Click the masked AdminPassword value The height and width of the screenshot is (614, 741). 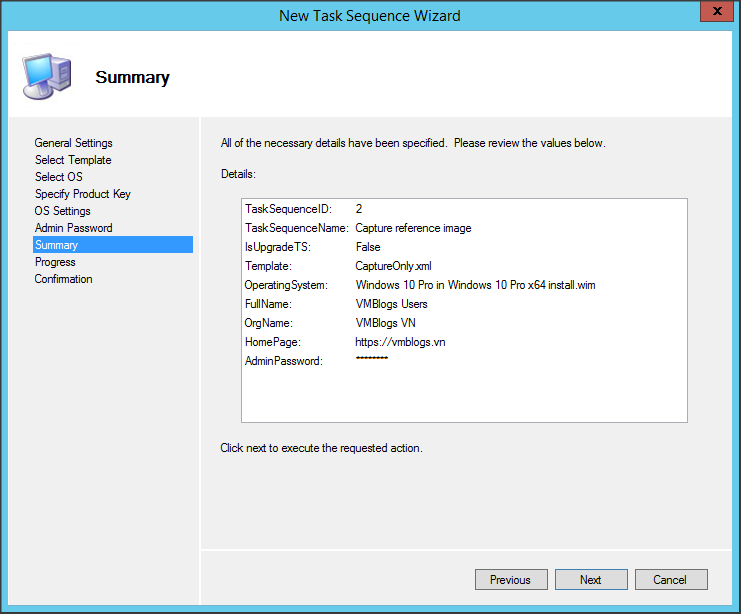pos(371,359)
